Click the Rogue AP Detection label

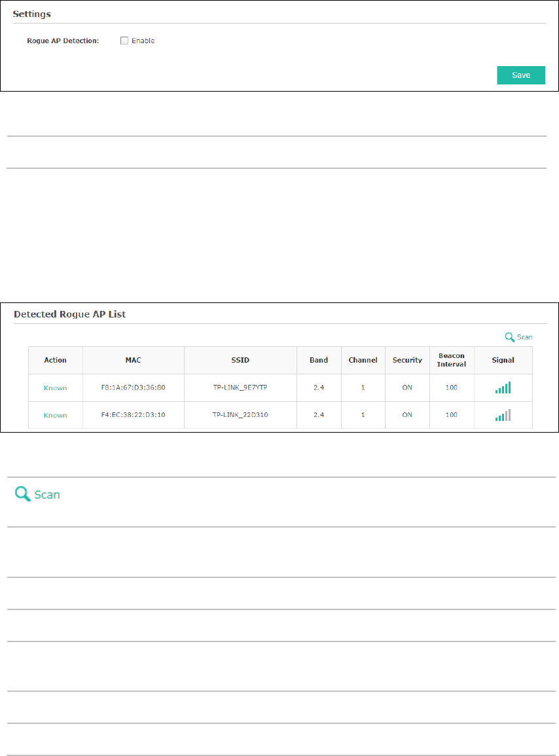coord(63,41)
